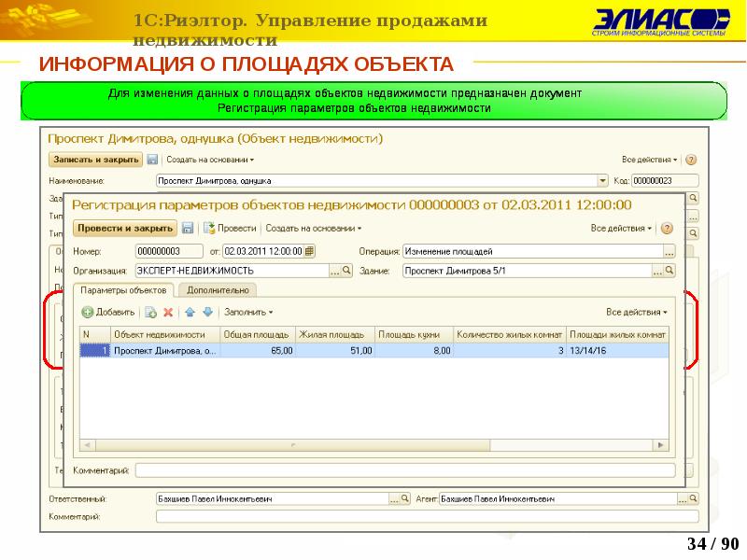Screen dimensions: 747x560
Task: Click the Номер input field
Action: (169, 251)
